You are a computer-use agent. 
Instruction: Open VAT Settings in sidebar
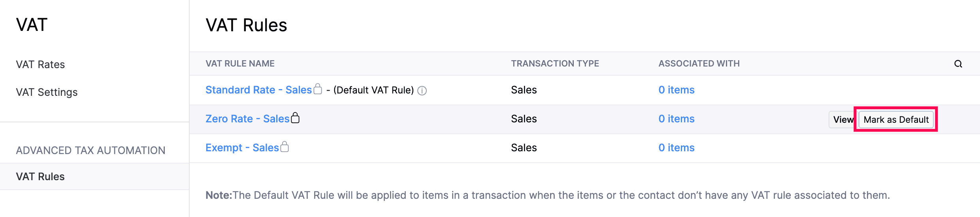click(x=47, y=92)
